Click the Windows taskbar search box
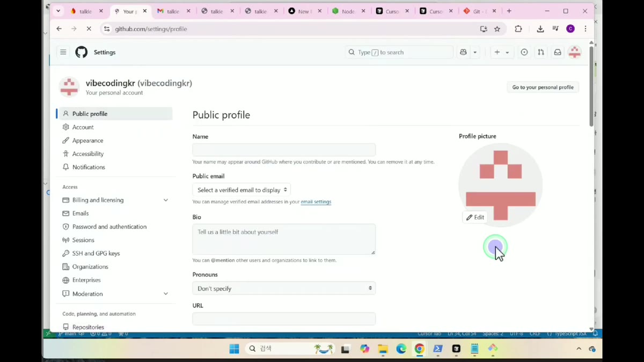The height and width of the screenshot is (362, 644). click(x=290, y=349)
